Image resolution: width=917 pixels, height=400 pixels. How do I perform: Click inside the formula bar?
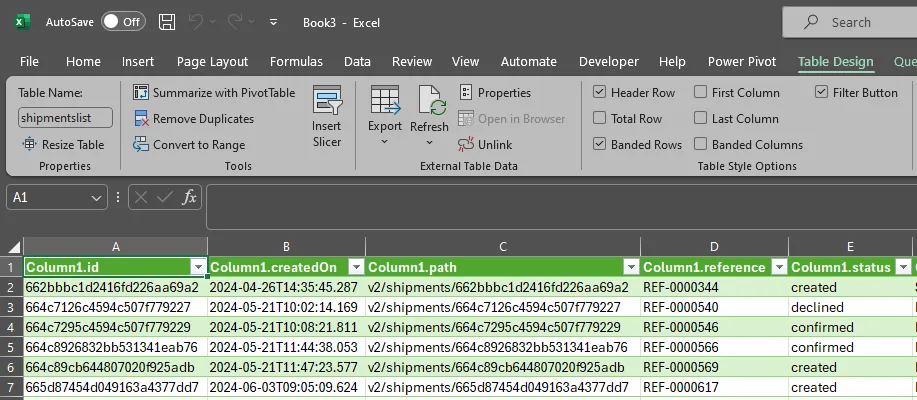pyautogui.click(x=561, y=207)
